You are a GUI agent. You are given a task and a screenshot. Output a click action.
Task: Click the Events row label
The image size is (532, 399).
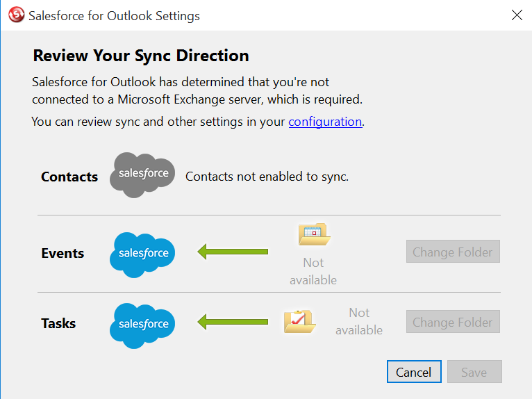pyautogui.click(x=63, y=253)
